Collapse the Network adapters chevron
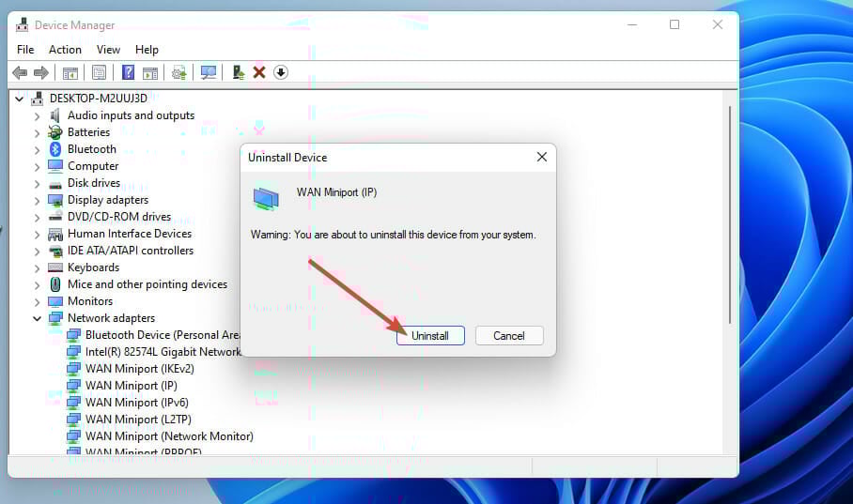The height and width of the screenshot is (504, 853). pos(37,318)
